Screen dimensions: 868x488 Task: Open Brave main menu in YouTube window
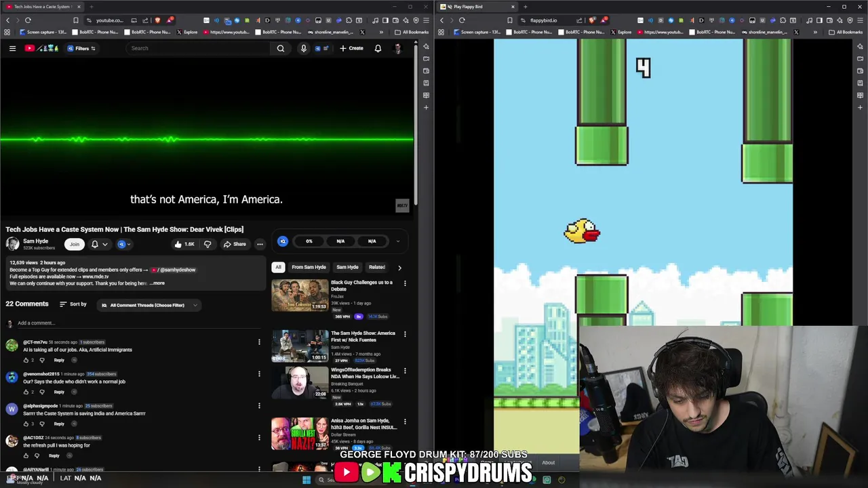coord(426,20)
